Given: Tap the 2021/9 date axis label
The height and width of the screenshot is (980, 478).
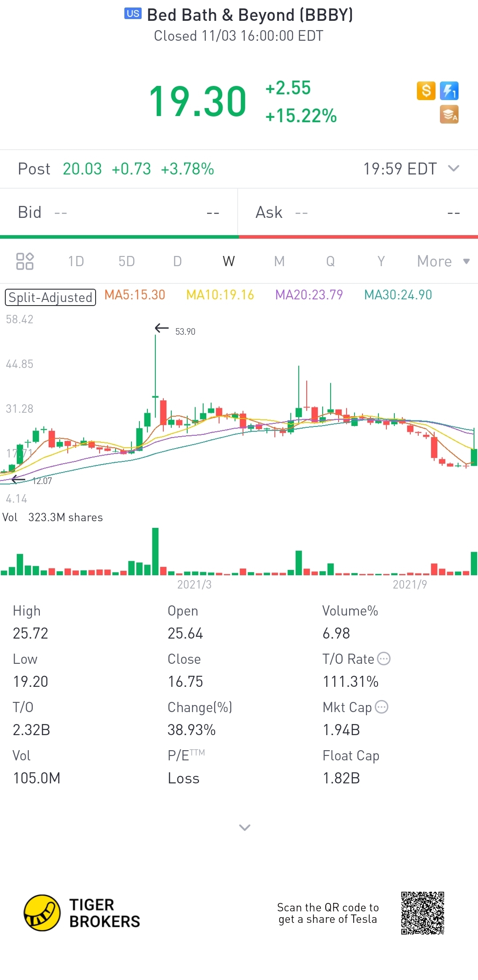Looking at the screenshot, I should tap(410, 585).
